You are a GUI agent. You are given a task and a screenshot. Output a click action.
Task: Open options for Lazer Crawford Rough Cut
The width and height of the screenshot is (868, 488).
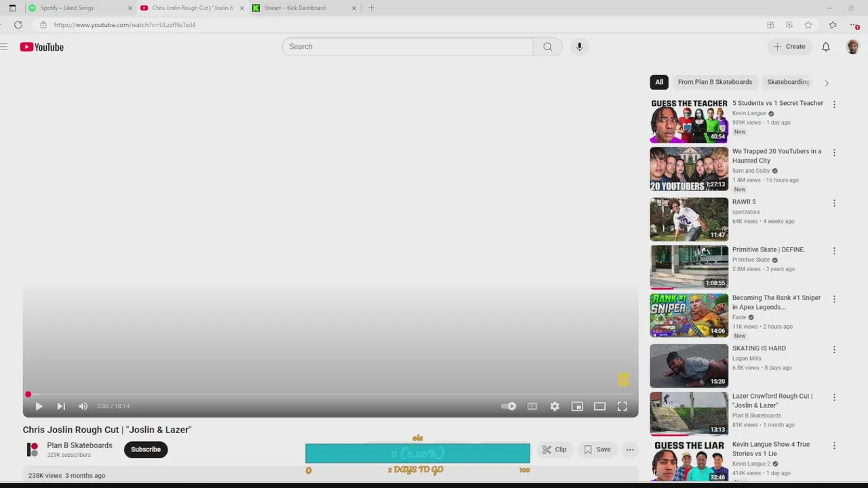(834, 397)
